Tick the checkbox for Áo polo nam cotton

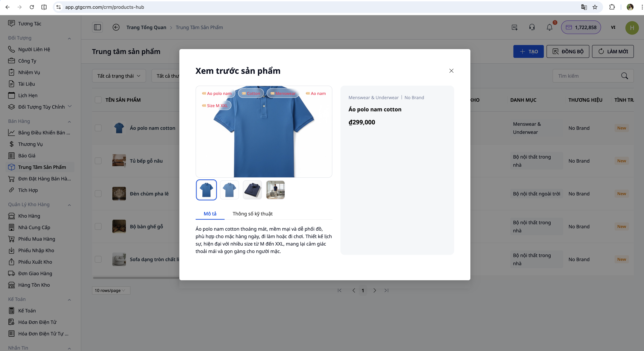click(x=98, y=128)
